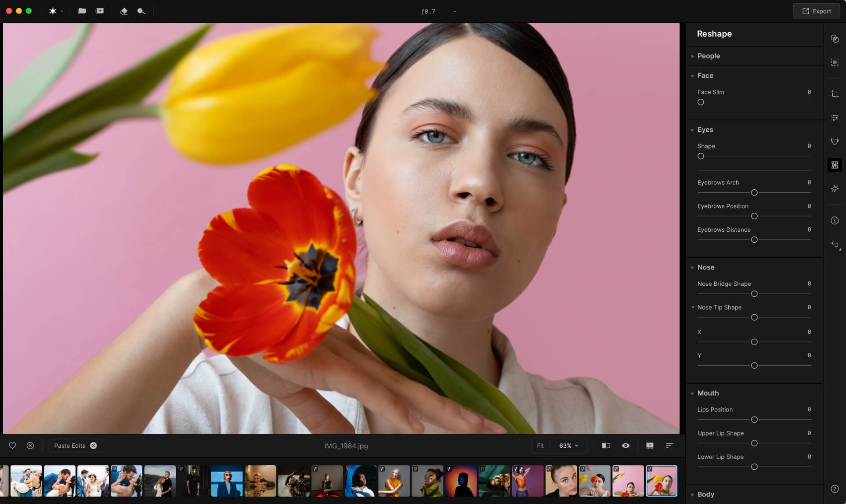Open the help question mark icon
Image resolution: width=846 pixels, height=504 pixels.
click(x=835, y=489)
